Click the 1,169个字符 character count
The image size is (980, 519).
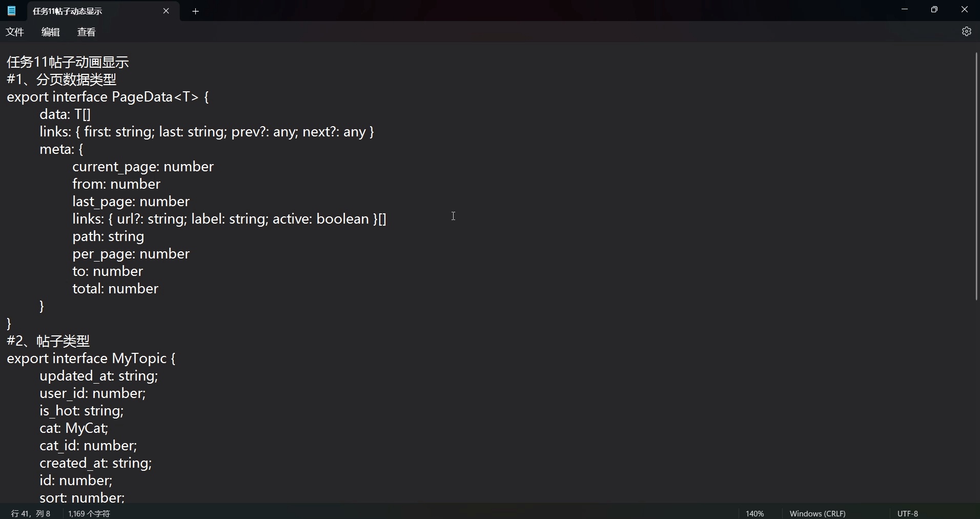[89, 513]
